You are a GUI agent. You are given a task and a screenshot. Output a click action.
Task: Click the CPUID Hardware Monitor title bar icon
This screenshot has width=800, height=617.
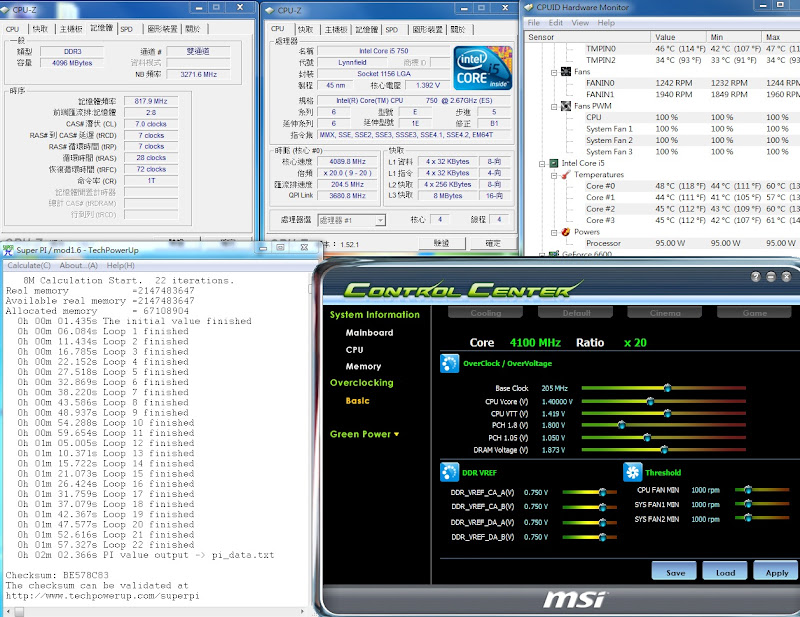click(529, 7)
